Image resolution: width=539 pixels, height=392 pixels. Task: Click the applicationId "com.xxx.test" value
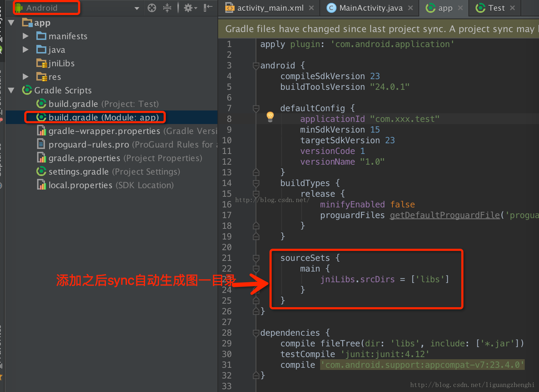[x=405, y=119]
